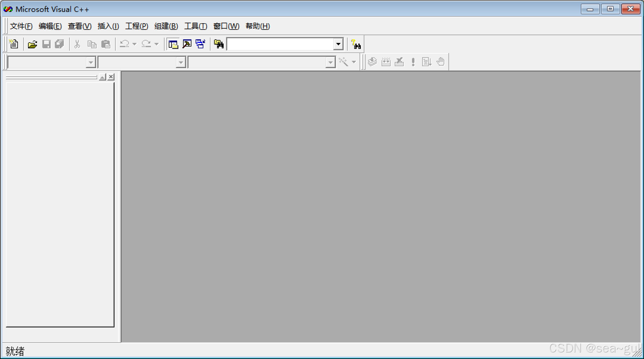Toggle the Output window hammer icon
The width and height of the screenshot is (644, 359).
[187, 44]
